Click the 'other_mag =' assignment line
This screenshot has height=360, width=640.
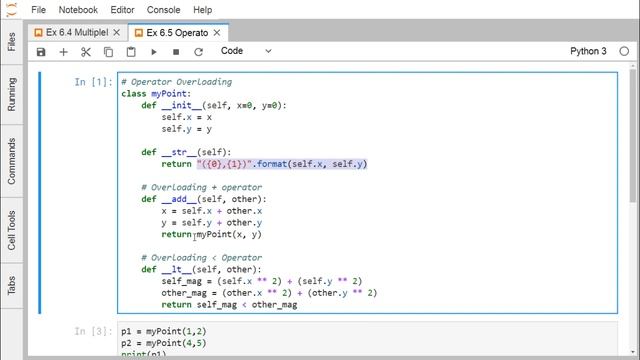tap(269, 293)
